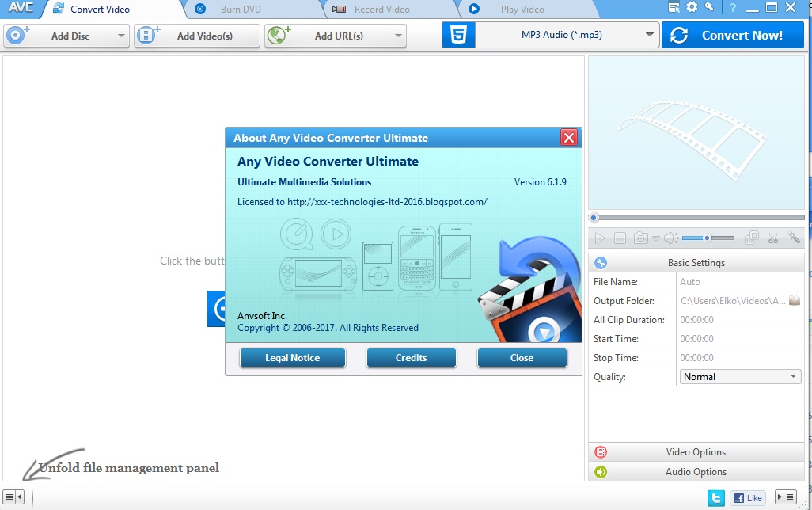The height and width of the screenshot is (510, 812).
Task: Click the Add Video(s) button
Action: coord(197,36)
